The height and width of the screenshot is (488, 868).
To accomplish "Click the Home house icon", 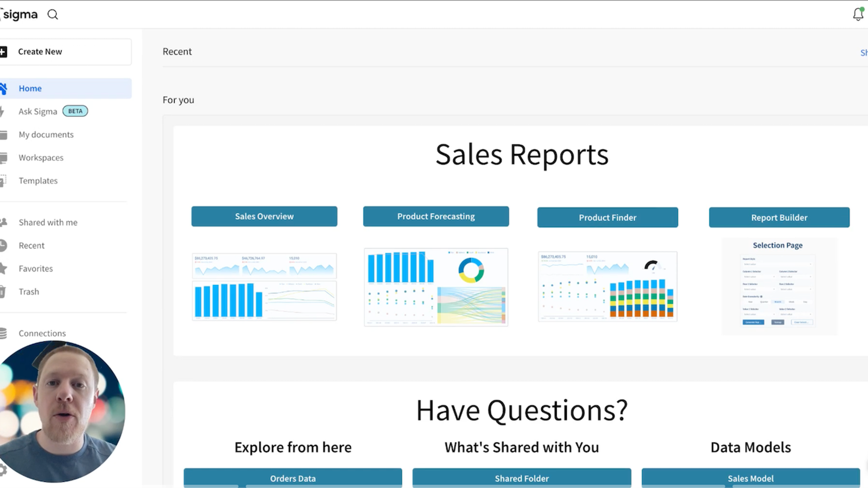I will [x=3, y=88].
